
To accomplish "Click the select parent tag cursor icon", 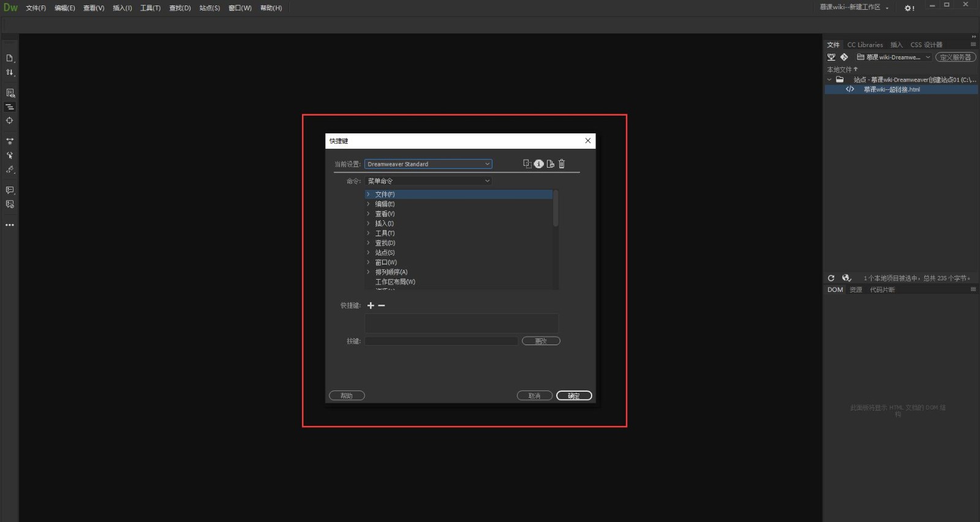I will coord(9,155).
